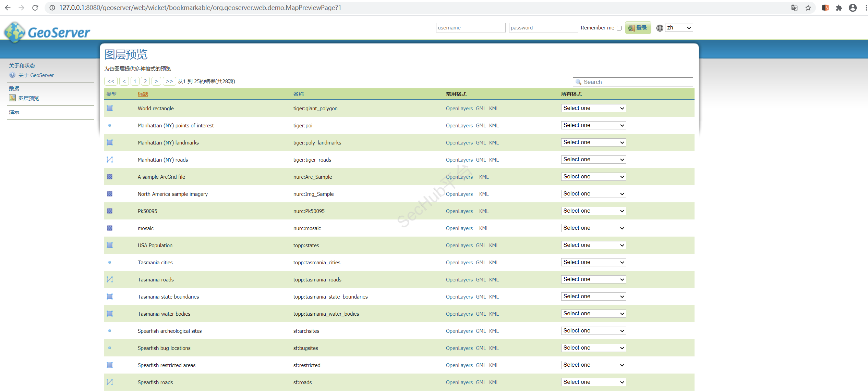
Task: Open the browser profile avatar
Action: click(853, 8)
